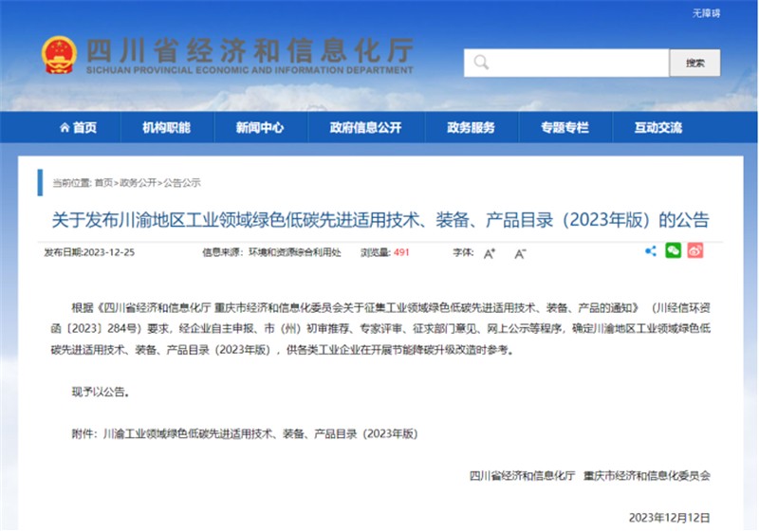Open the 机构职能 menu
759x532 pixels.
click(x=166, y=128)
